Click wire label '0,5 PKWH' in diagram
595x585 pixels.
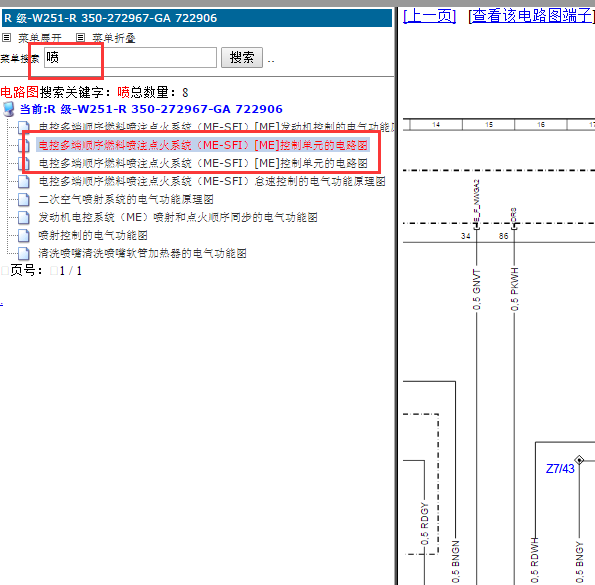pyautogui.click(x=514, y=289)
